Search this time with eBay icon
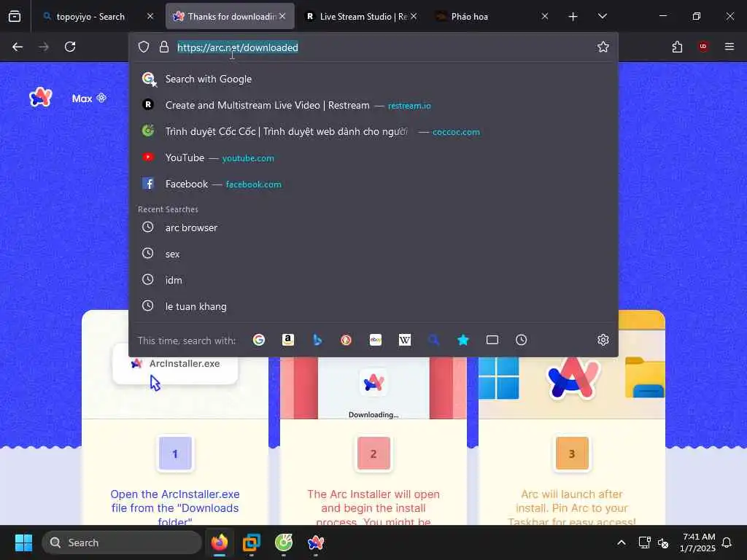Viewport: 747px width, 560px height. pos(376,340)
